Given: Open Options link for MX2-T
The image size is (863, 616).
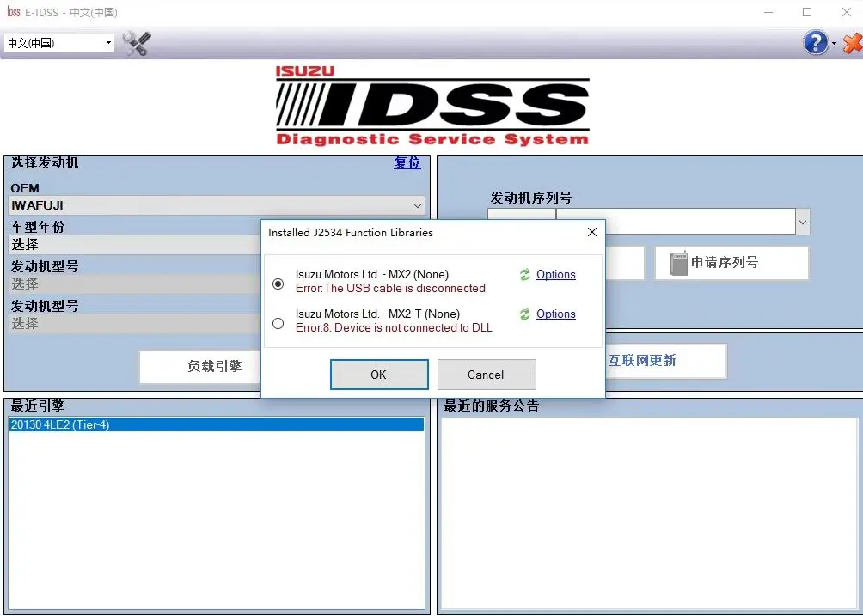Looking at the screenshot, I should click(x=556, y=314).
